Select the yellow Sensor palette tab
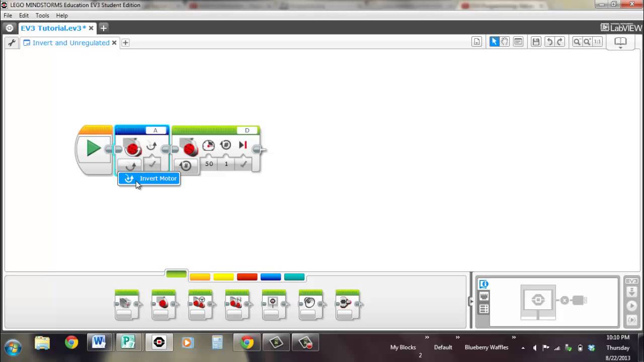Screen dimensions: 644x362 (x=223, y=277)
